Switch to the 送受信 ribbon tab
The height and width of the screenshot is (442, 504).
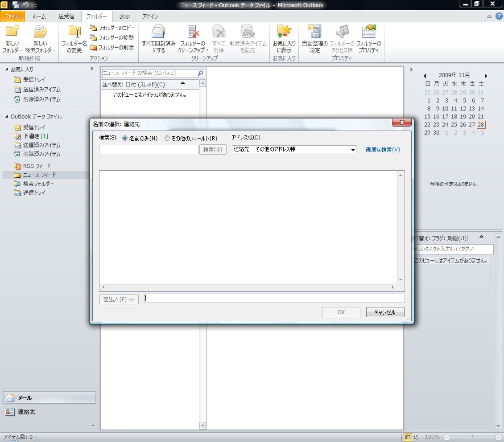click(x=66, y=16)
